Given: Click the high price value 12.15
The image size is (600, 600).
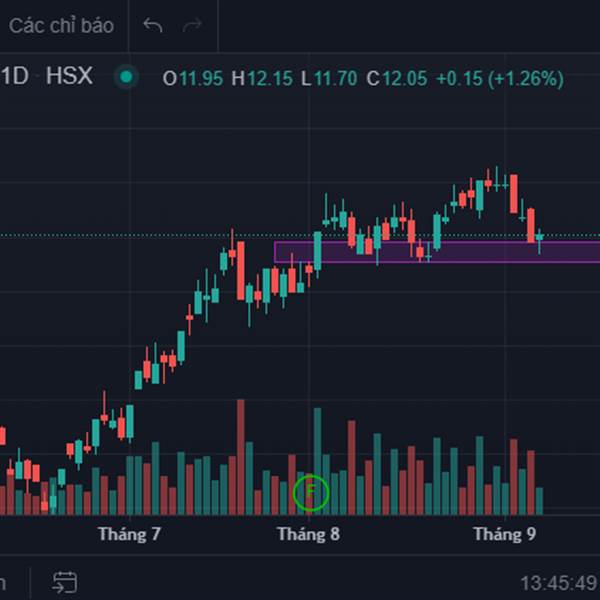Looking at the screenshot, I should coord(269,78).
